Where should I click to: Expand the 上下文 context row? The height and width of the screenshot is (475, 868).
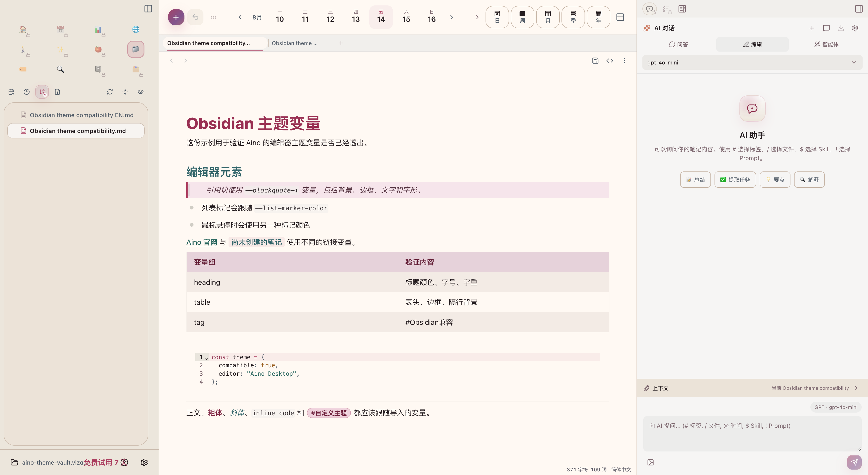tap(752, 388)
